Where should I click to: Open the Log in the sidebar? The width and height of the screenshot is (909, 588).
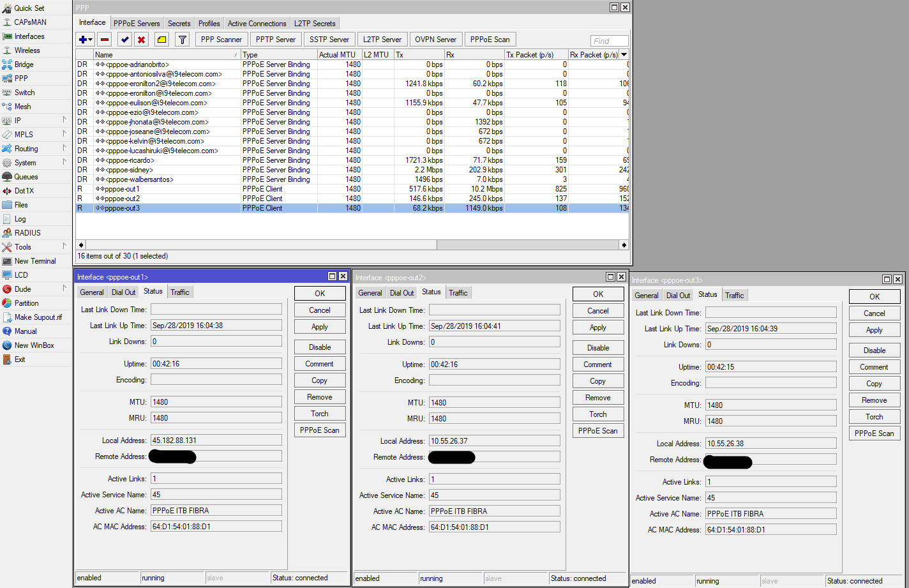[20, 219]
